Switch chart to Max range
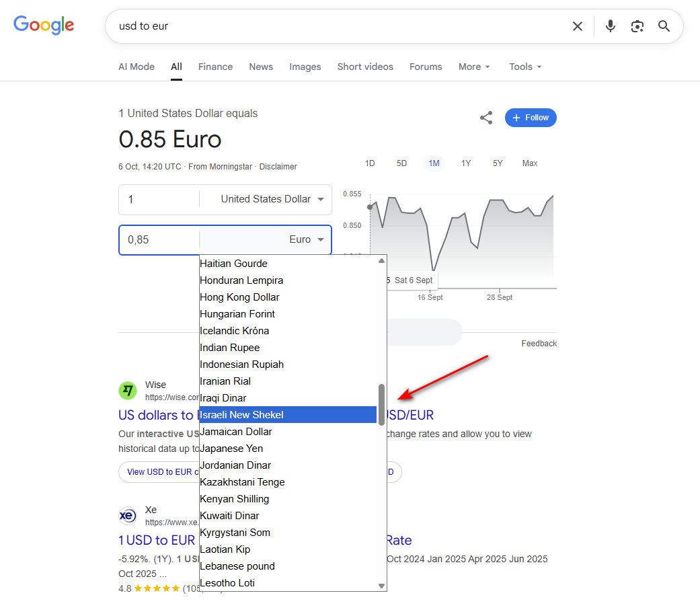This screenshot has height=616, width=700. 530,163
